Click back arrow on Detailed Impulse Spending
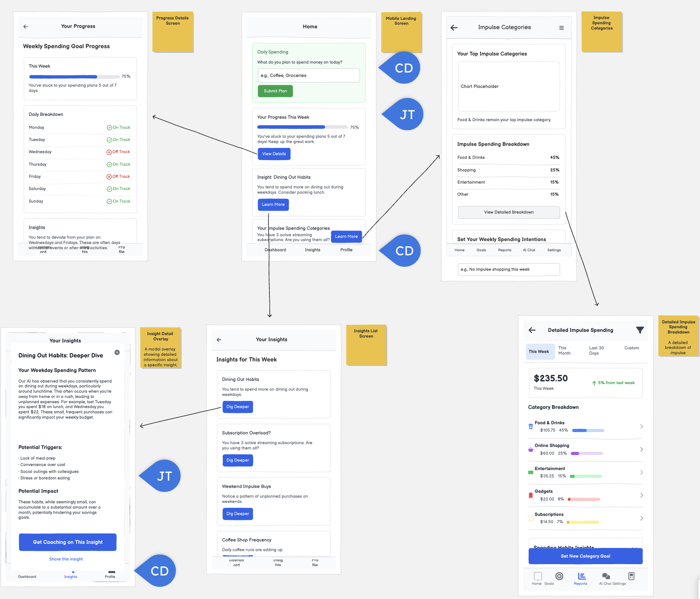The height and width of the screenshot is (599, 700). click(532, 330)
